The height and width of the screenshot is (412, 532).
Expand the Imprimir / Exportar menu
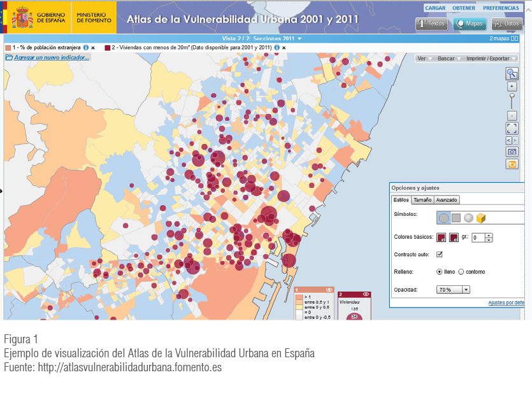click(x=487, y=59)
